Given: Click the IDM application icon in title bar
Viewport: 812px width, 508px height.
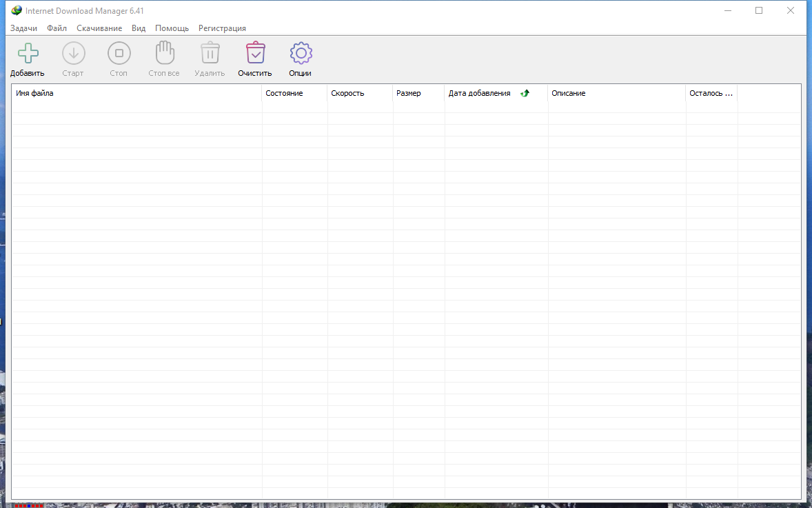Looking at the screenshot, I should (17, 11).
